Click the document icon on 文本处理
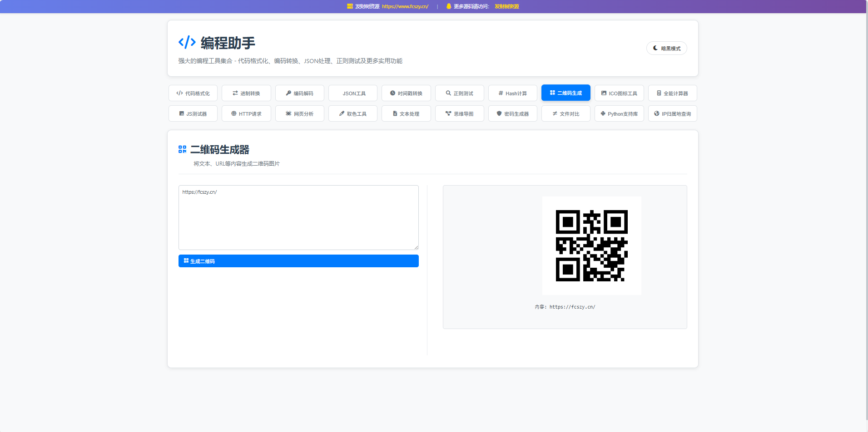This screenshot has width=868, height=432. (395, 113)
